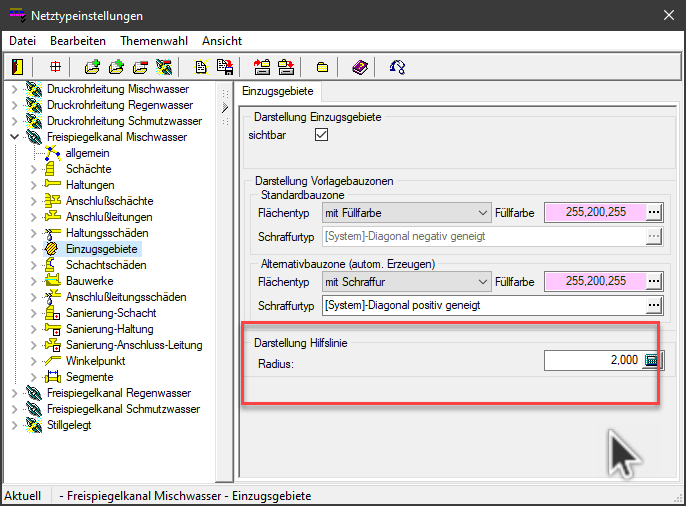The height and width of the screenshot is (506, 686).
Task: Click the exit door icon in toolbar
Action: tap(17, 67)
